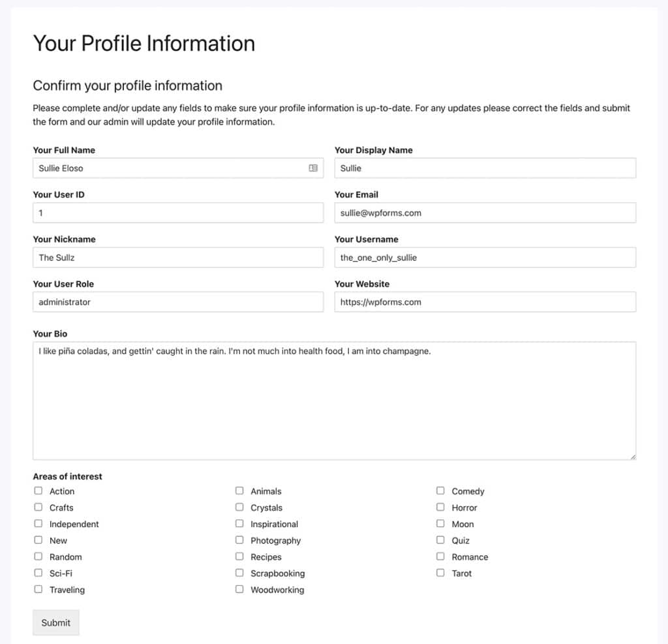Tick the Woodworking checkbox

point(239,589)
